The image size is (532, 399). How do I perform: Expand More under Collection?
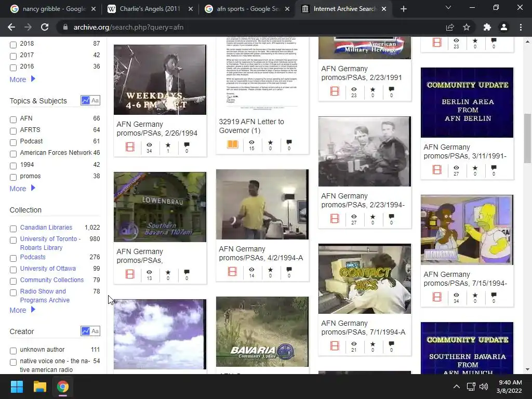[22, 310]
